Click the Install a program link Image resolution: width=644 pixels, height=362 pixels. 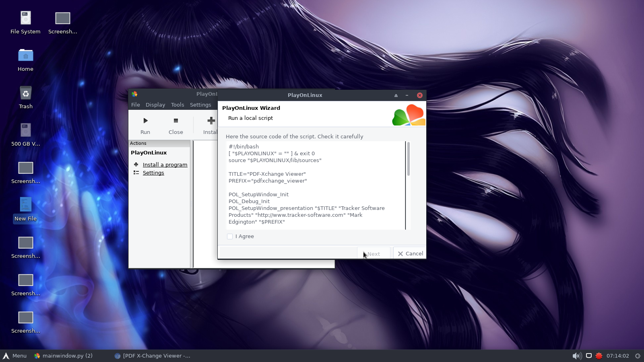pyautogui.click(x=165, y=165)
